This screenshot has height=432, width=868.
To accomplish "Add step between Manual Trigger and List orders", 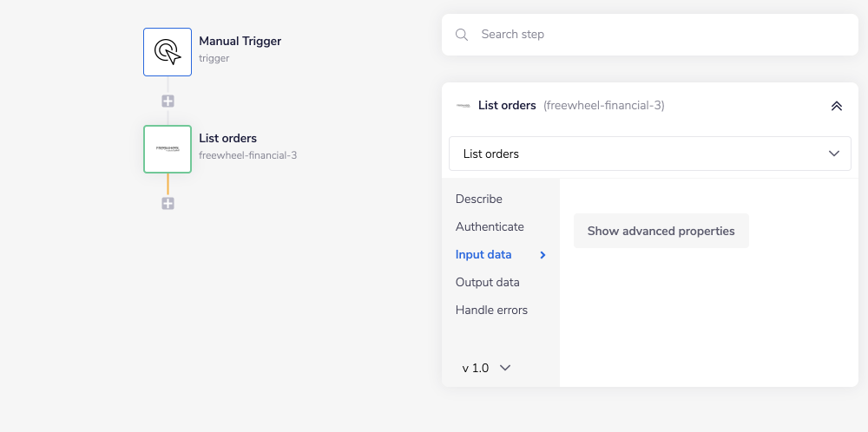I will tap(168, 101).
